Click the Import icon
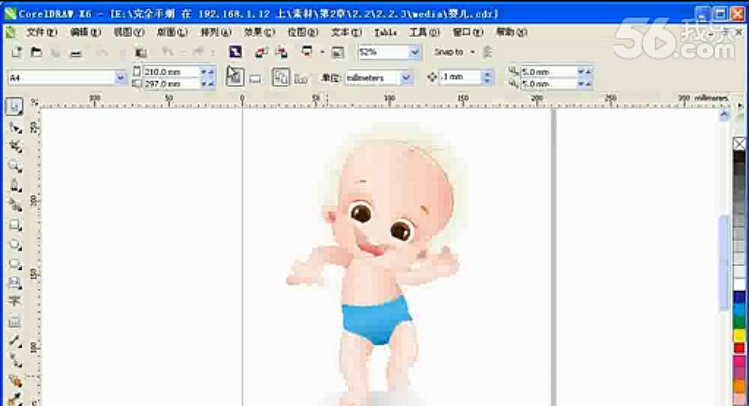The image size is (749, 406). tap(261, 52)
